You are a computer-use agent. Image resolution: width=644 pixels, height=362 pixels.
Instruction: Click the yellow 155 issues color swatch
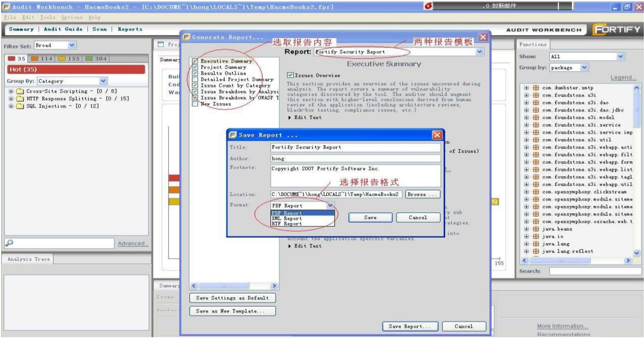(62, 58)
